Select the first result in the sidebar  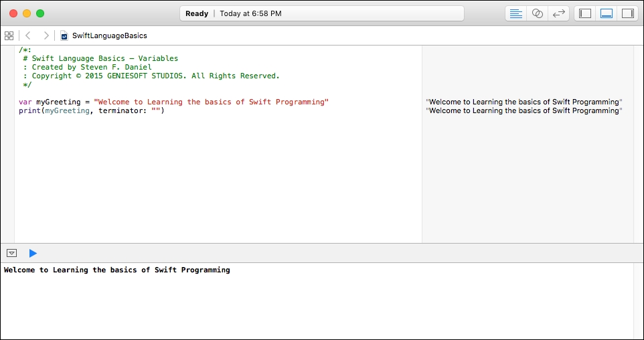[x=524, y=102]
